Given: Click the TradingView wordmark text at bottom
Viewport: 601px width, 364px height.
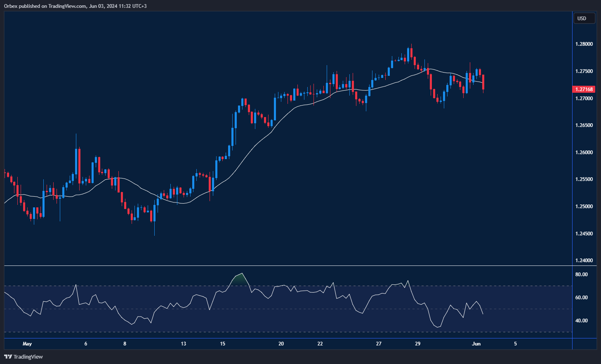Looking at the screenshot, I should tap(28, 357).
